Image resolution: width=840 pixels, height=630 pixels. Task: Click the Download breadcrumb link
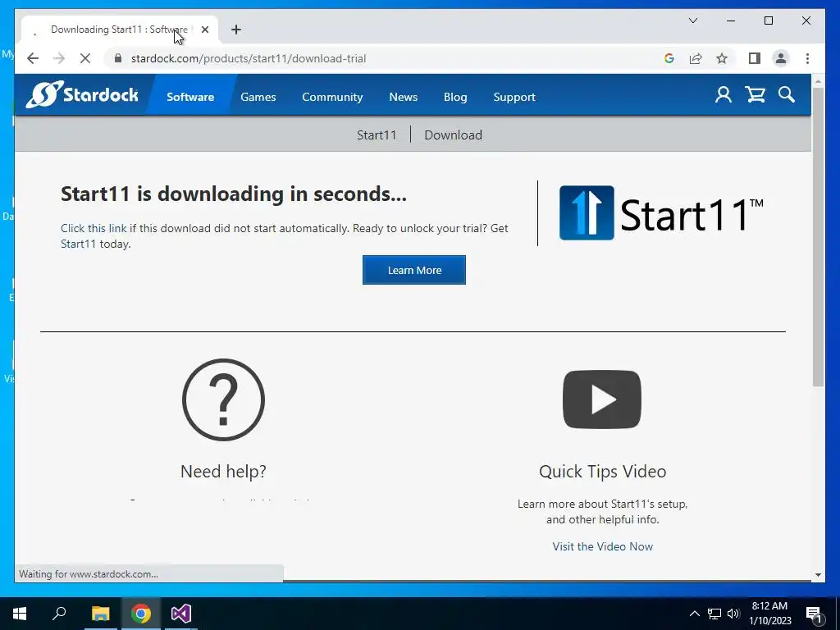pyautogui.click(x=453, y=135)
